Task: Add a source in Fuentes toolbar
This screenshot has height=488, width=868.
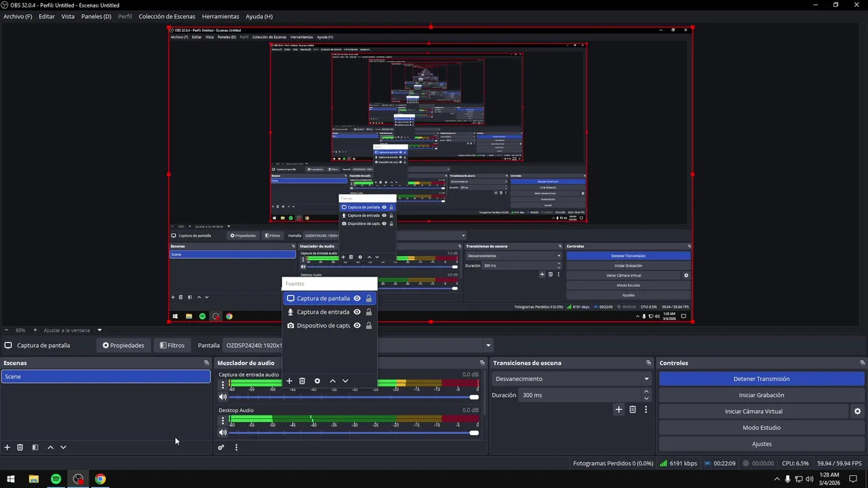Action: [289, 381]
